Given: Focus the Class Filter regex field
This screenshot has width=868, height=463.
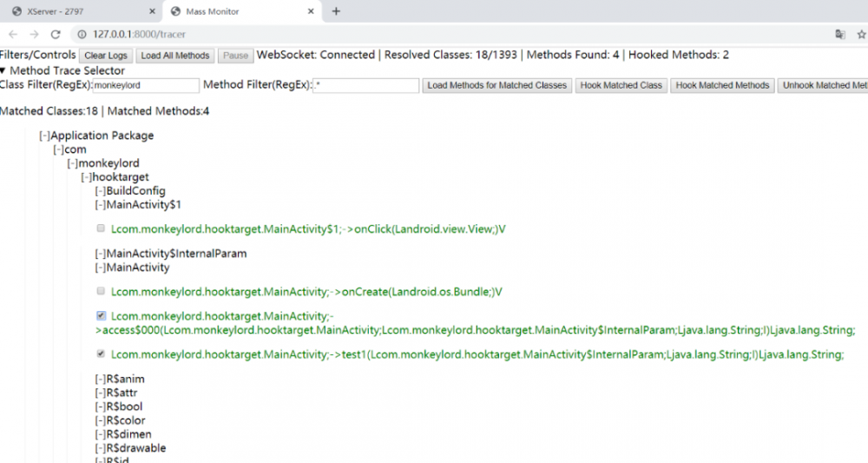Looking at the screenshot, I should (x=146, y=85).
